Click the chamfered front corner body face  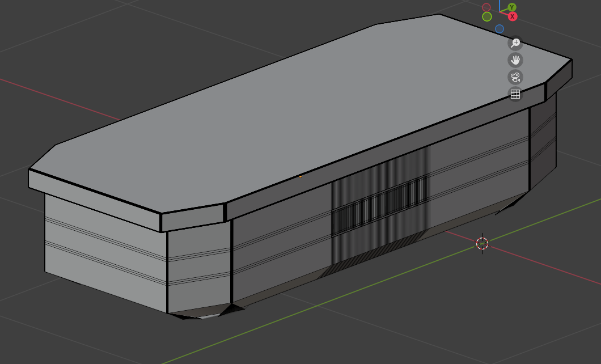[200, 266]
